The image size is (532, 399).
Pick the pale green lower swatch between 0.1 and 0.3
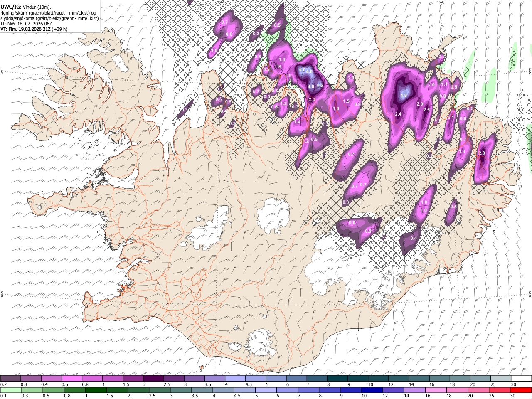click(10, 390)
